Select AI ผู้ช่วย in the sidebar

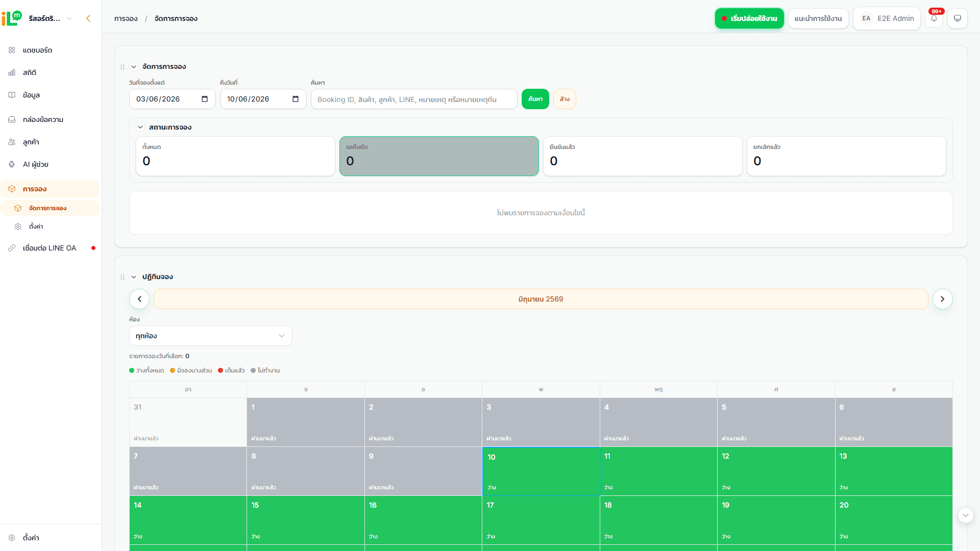[50, 164]
